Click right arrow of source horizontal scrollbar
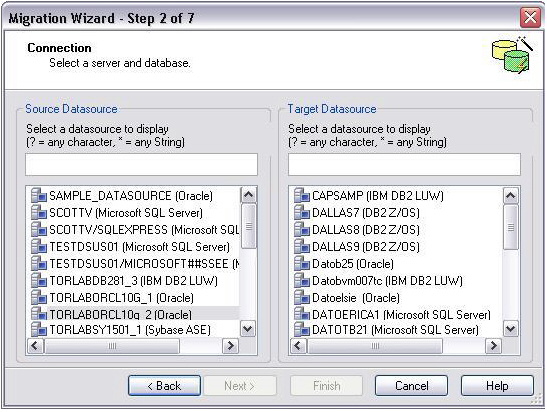 pos(230,346)
